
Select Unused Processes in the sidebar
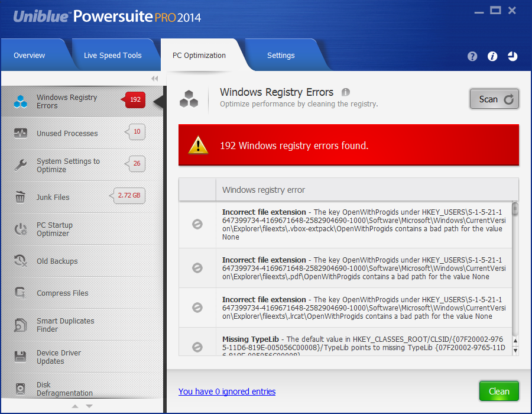tap(82, 133)
